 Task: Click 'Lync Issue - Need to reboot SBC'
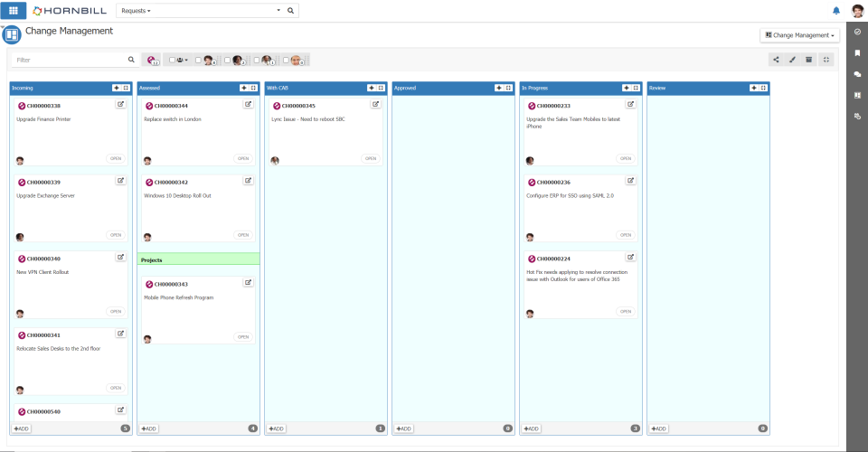coord(307,119)
